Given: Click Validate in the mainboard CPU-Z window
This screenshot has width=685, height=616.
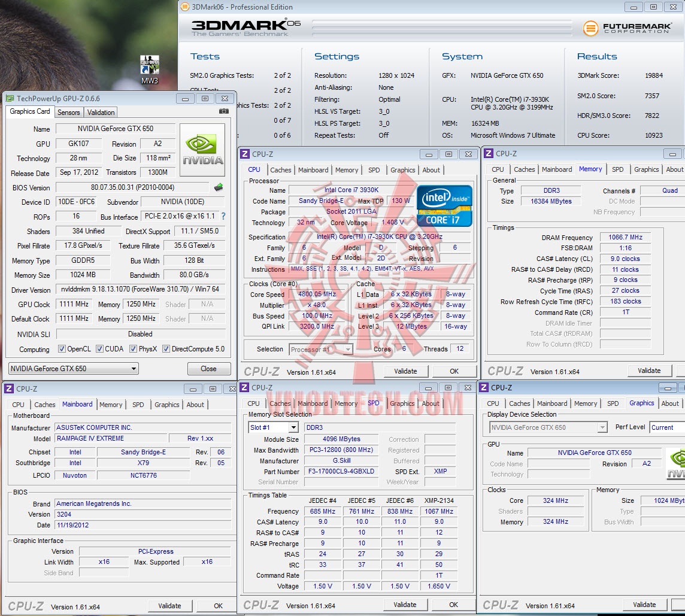Looking at the screenshot, I should click(169, 605).
